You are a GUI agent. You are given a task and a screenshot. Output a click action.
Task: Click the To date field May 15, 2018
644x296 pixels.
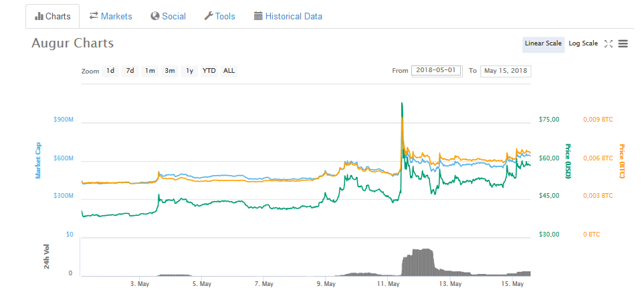506,71
